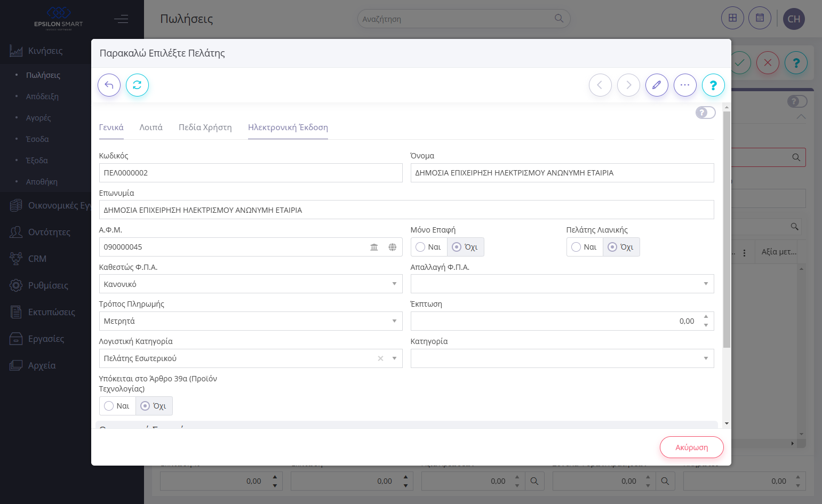Click the search magnifier in Αναζήτηση bar

point(559,19)
